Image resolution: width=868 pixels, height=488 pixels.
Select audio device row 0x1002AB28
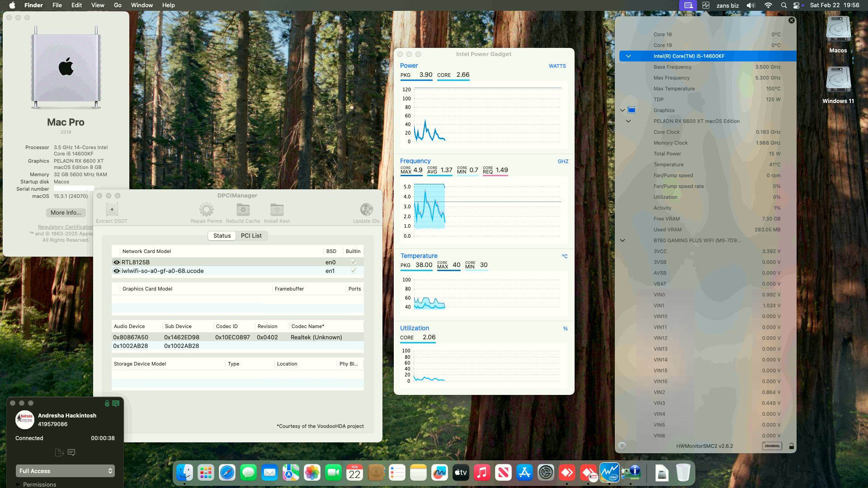tap(238, 346)
